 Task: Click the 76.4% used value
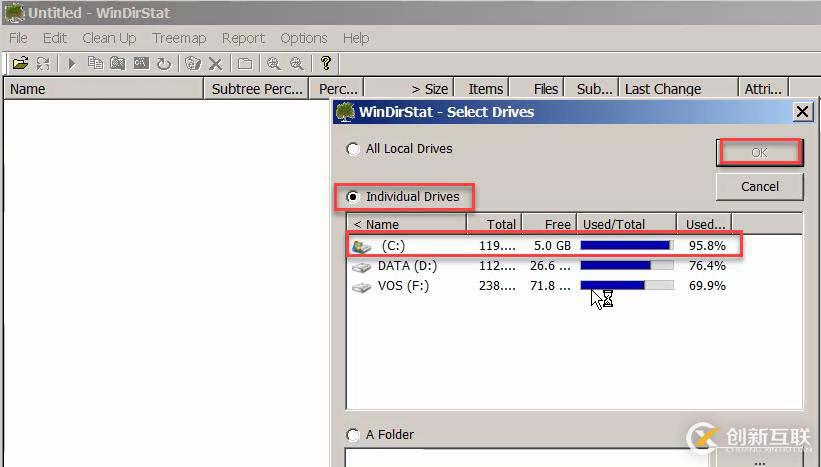707,265
